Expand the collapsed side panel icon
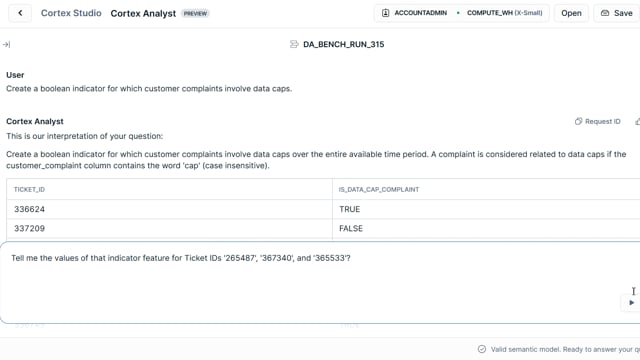The height and width of the screenshot is (360, 640). (6, 44)
